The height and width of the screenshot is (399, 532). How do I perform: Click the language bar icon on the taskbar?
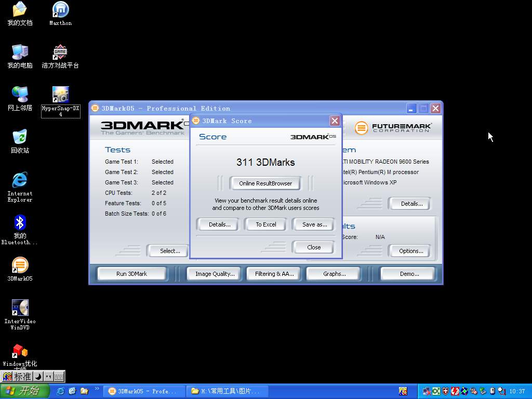[x=403, y=391]
